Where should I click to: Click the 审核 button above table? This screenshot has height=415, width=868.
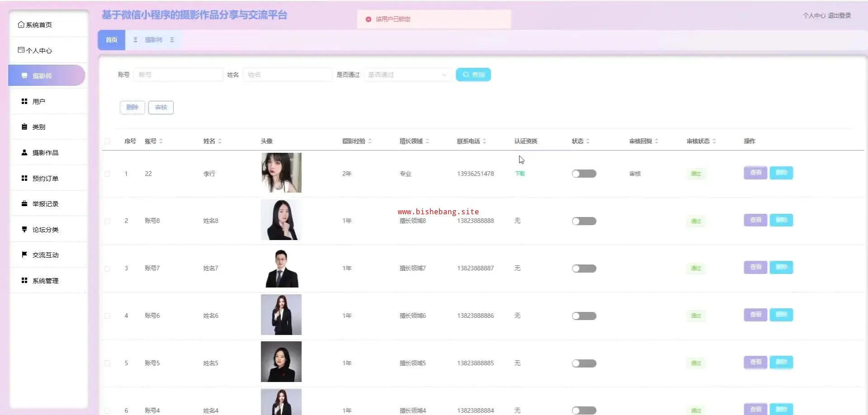(x=160, y=108)
